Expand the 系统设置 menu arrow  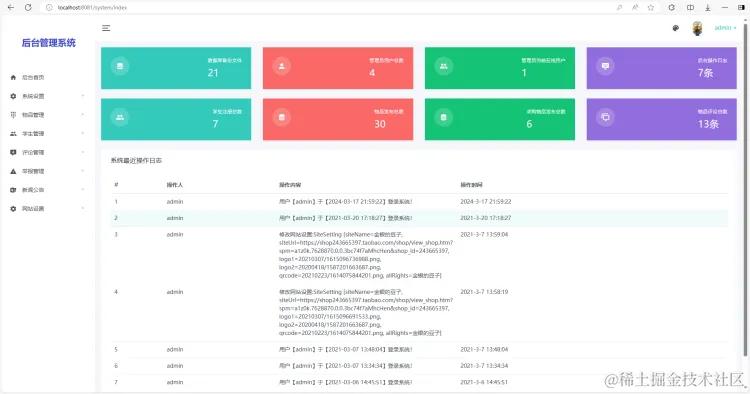click(83, 96)
